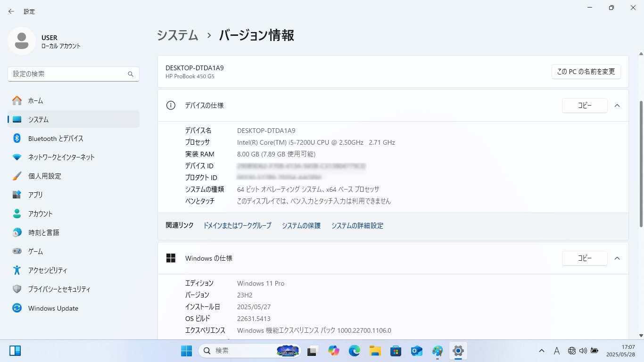Collapse the Windows の仕様 section chevron

coord(617,258)
